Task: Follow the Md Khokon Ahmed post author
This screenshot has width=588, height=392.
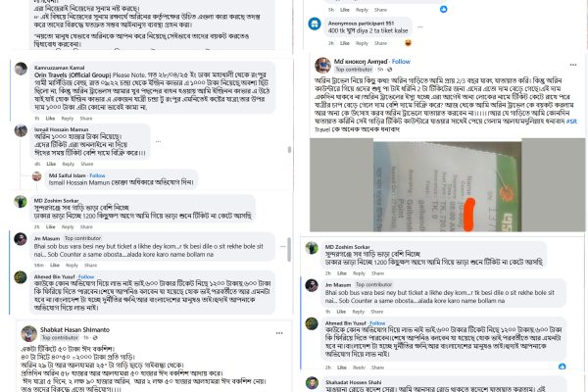Action: click(x=401, y=62)
